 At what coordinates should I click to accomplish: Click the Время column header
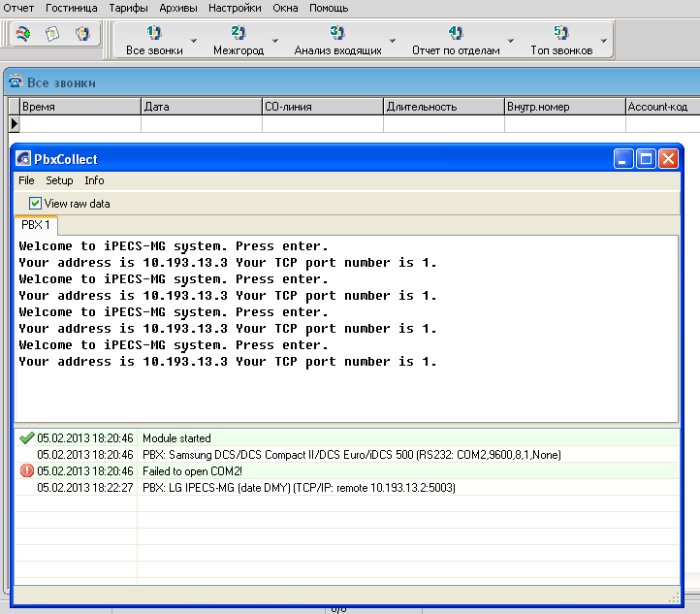(80, 107)
